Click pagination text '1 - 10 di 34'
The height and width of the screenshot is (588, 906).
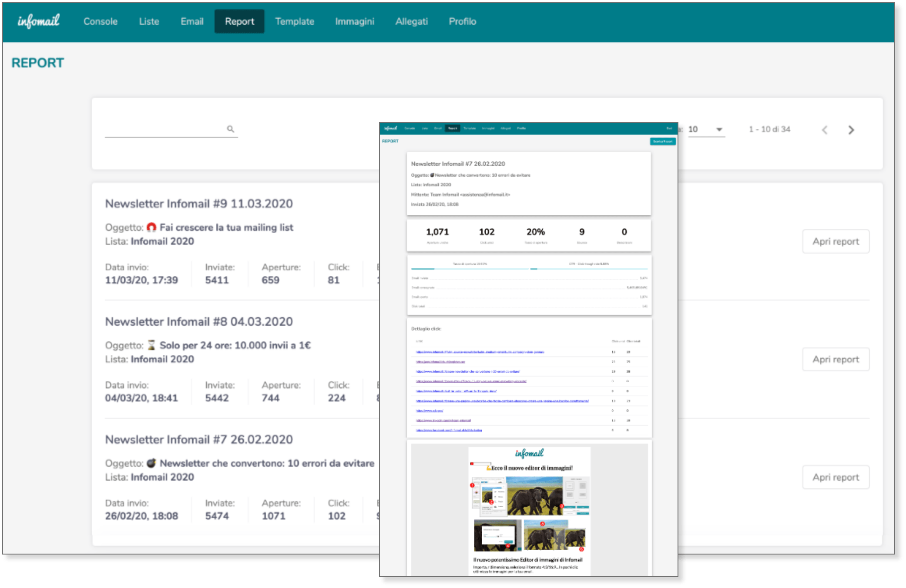point(769,129)
